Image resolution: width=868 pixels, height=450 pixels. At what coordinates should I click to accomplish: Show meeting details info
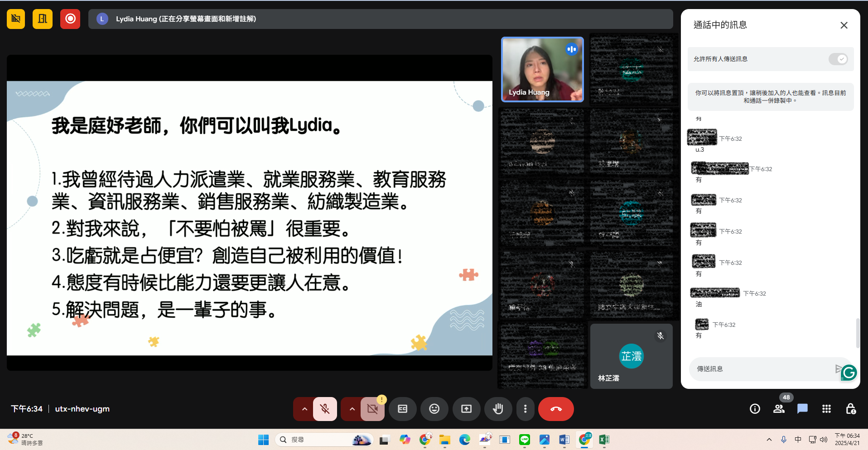pyautogui.click(x=754, y=409)
